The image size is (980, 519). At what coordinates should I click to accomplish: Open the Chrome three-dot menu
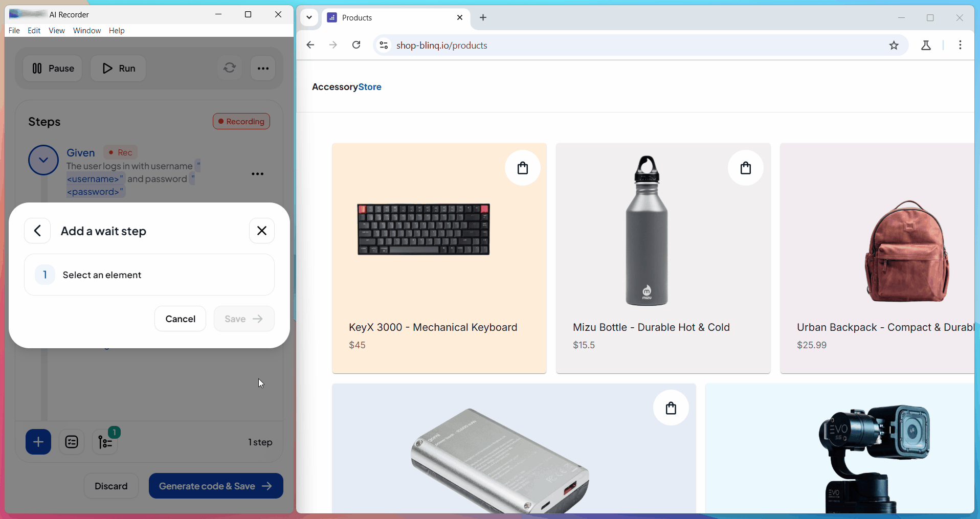(960, 45)
